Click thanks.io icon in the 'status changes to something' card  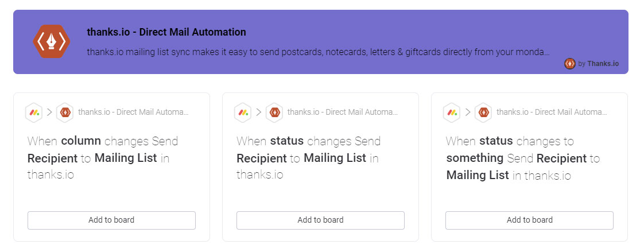click(x=483, y=113)
